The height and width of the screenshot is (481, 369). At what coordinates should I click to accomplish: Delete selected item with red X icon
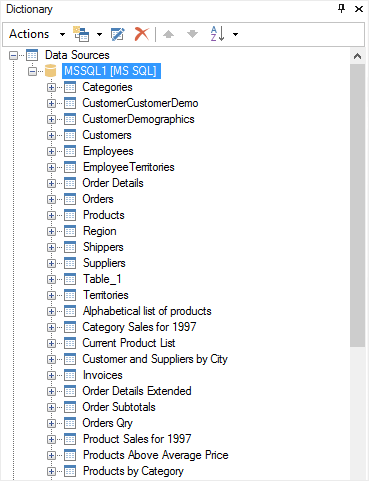point(142,34)
